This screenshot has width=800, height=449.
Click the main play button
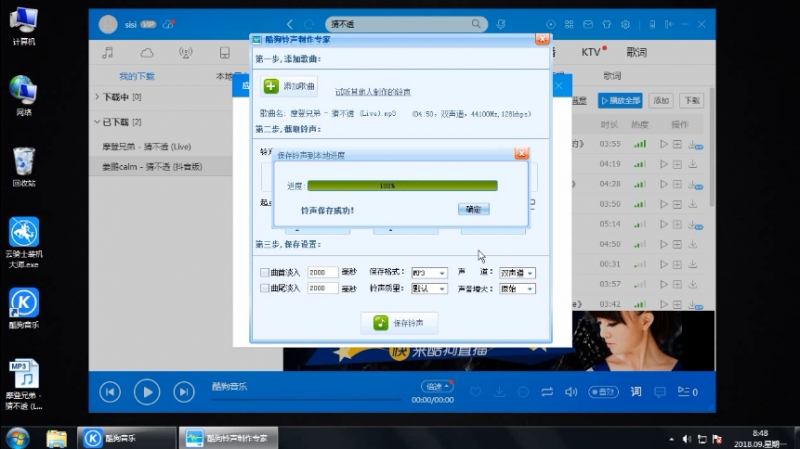147,392
